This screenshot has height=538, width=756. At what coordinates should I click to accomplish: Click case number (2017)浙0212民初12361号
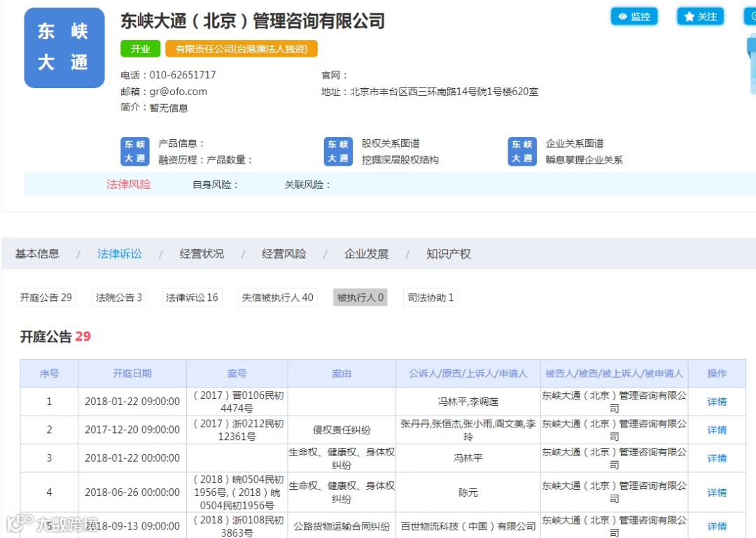[x=237, y=430]
